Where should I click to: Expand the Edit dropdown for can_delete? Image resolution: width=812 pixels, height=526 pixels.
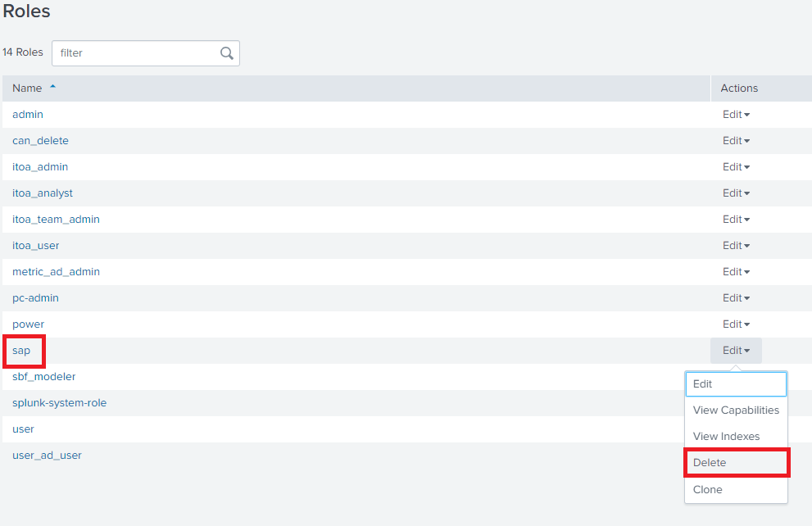tap(736, 141)
